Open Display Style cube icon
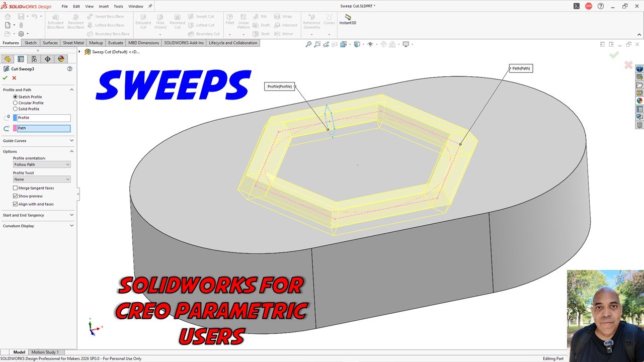The image size is (644, 362). click(x=357, y=44)
